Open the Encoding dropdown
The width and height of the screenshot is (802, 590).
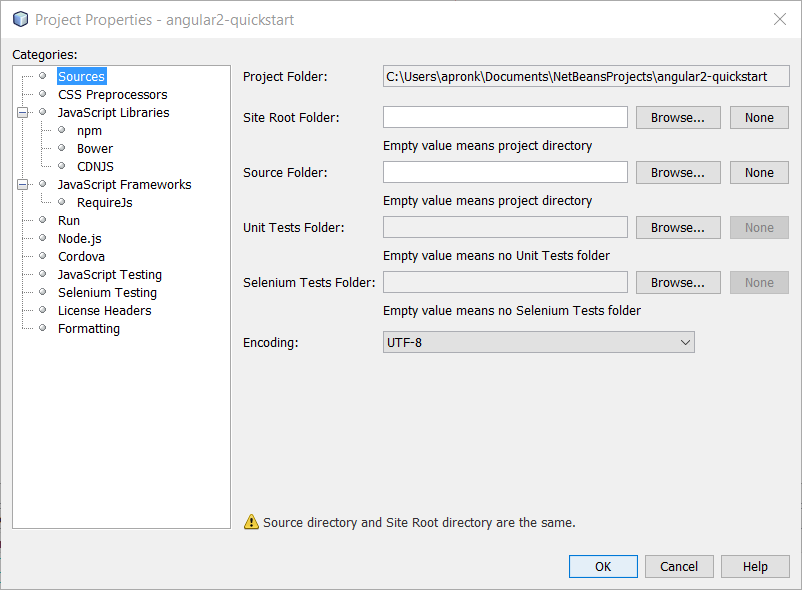pyautogui.click(x=686, y=342)
